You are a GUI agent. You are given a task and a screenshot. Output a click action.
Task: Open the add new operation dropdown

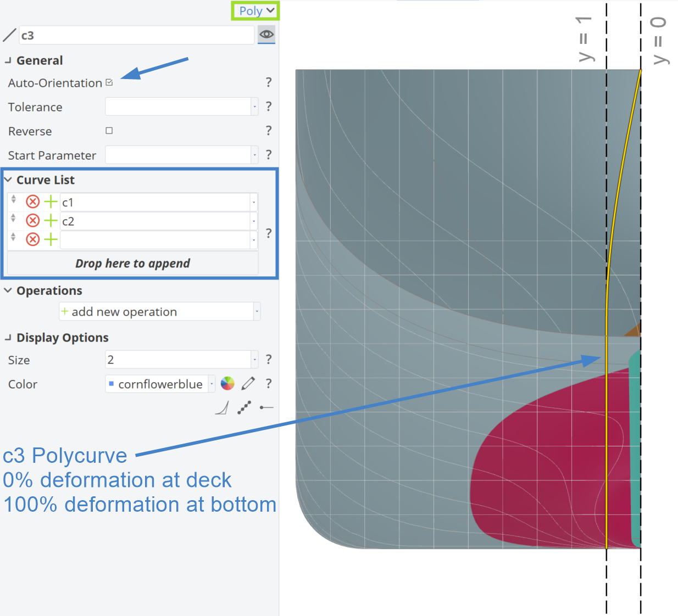point(257,311)
